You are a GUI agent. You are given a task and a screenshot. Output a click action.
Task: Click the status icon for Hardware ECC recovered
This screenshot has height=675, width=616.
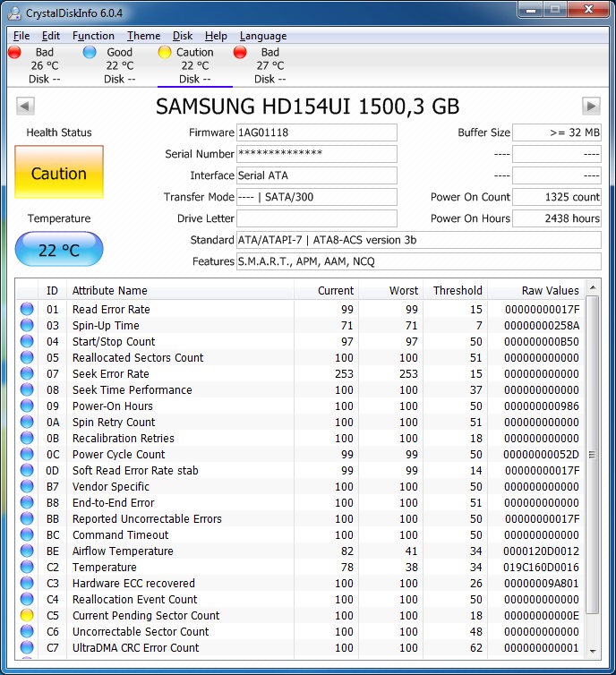point(27,584)
